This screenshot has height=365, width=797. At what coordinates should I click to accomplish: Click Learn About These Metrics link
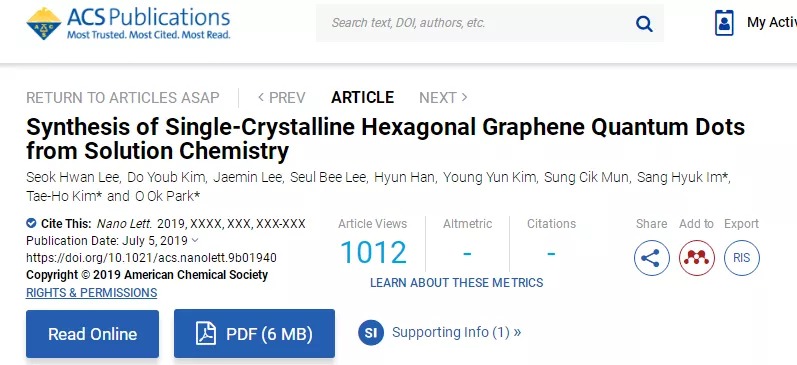(456, 283)
